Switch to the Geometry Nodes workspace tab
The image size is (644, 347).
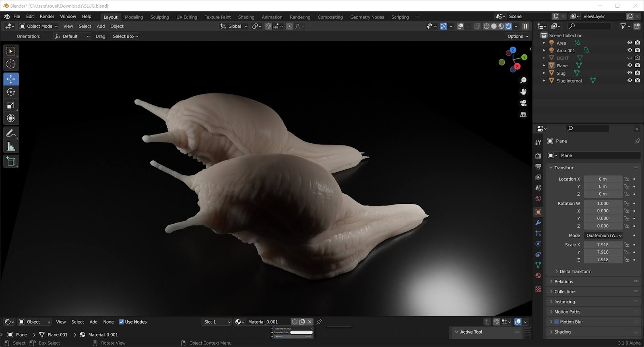(x=367, y=17)
